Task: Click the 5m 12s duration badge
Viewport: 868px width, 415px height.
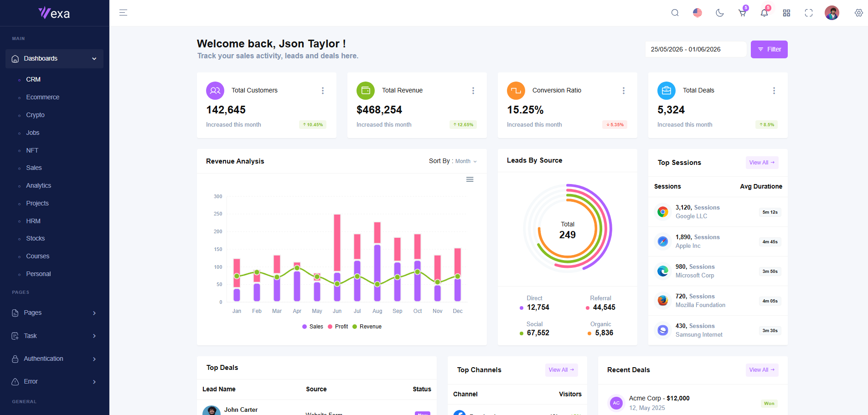Action: [x=770, y=212]
